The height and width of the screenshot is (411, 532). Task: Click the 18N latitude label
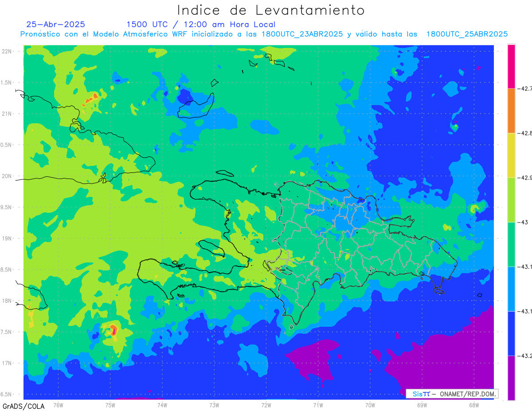coord(8,301)
